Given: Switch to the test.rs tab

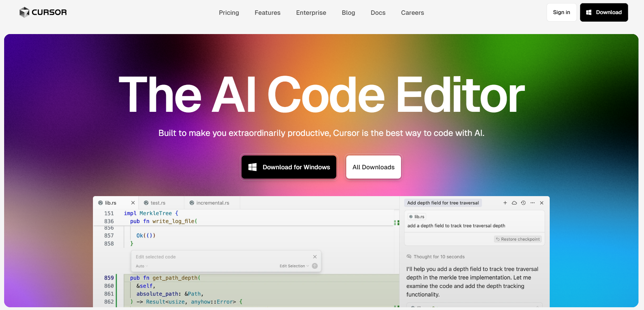Looking at the screenshot, I should coord(161,203).
